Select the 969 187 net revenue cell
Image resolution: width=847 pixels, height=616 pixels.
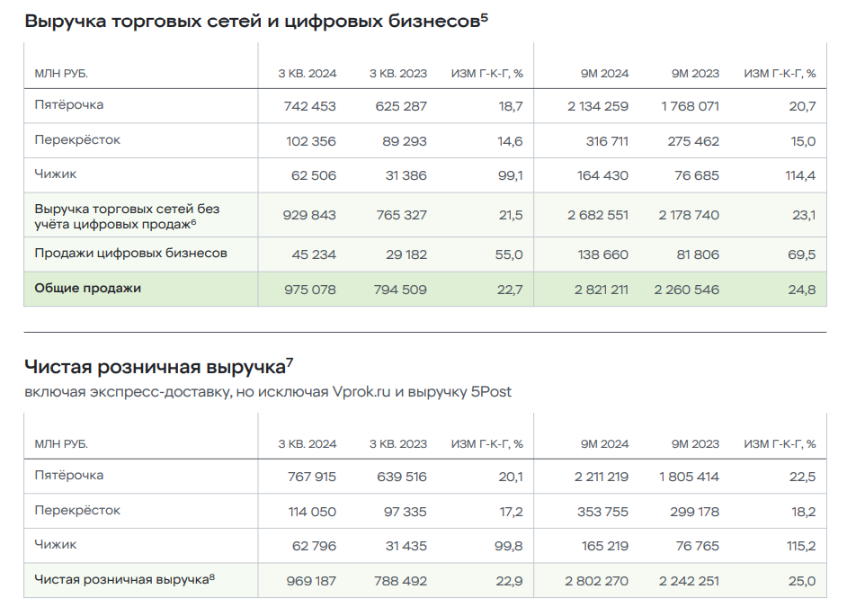309,581
